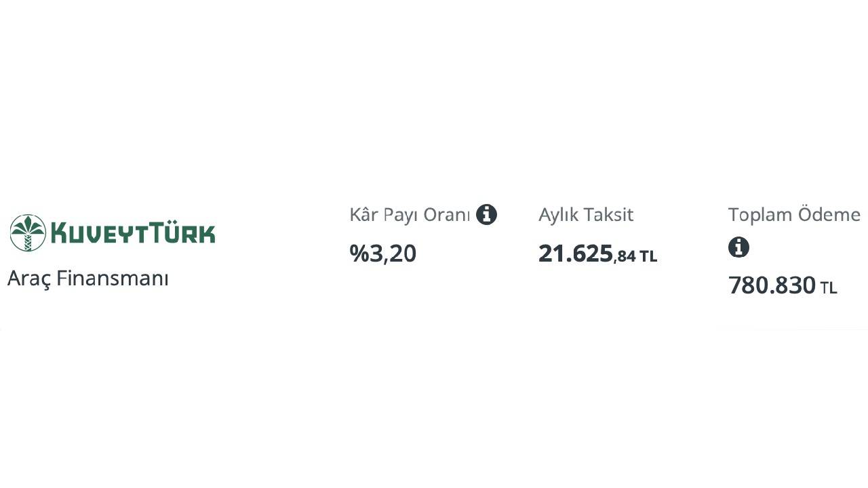Click the word Araç under the logo
Image resolution: width=868 pixels, height=488 pixels.
pos(29,278)
